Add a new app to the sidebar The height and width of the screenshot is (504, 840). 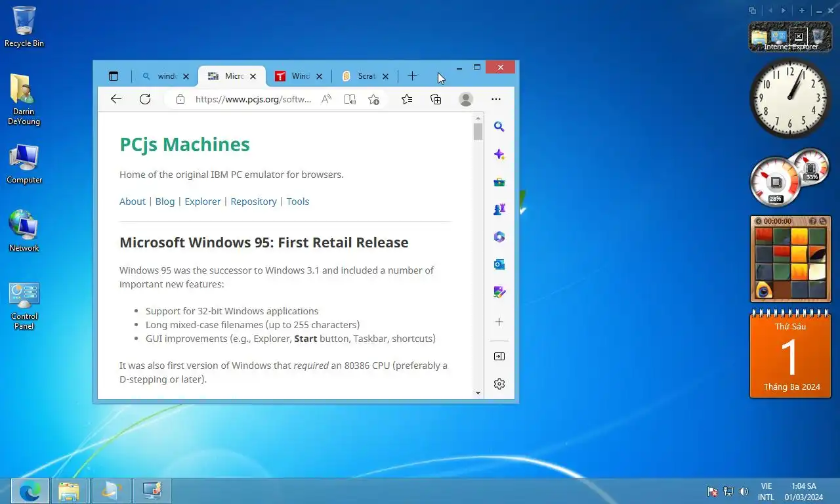(499, 322)
